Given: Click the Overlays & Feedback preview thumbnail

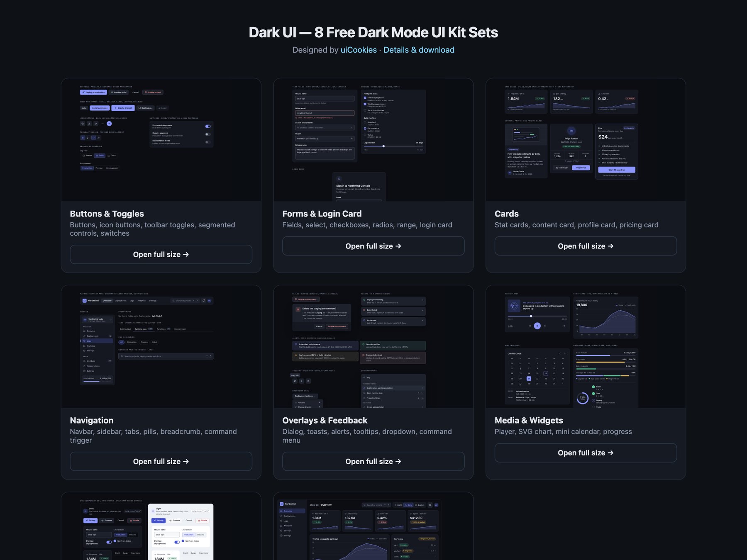Looking at the screenshot, I should 373,346.
